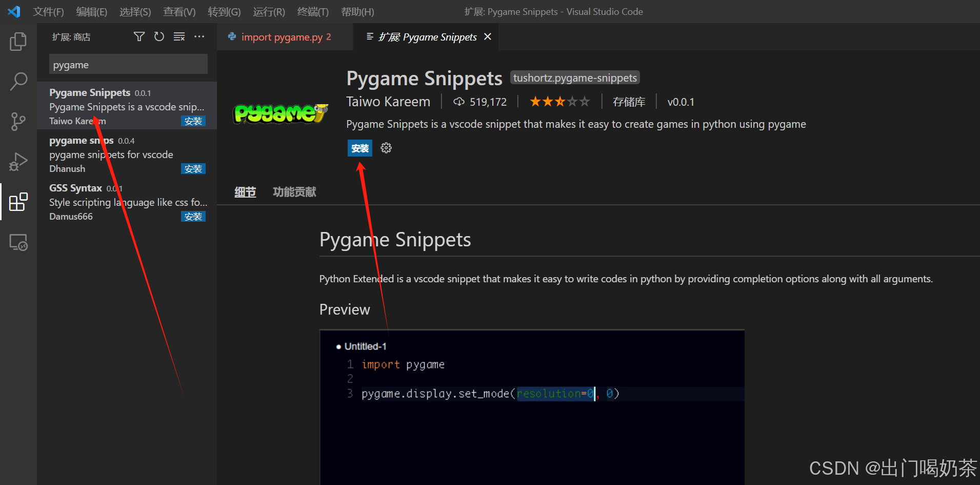The width and height of the screenshot is (980, 485).
Task: Click the preview code image
Action: coord(532,407)
